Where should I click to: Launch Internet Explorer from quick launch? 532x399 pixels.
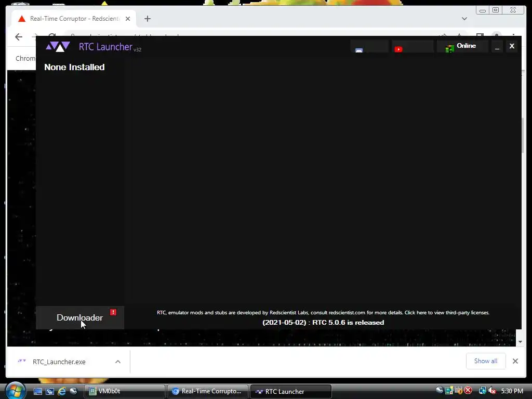click(61, 391)
